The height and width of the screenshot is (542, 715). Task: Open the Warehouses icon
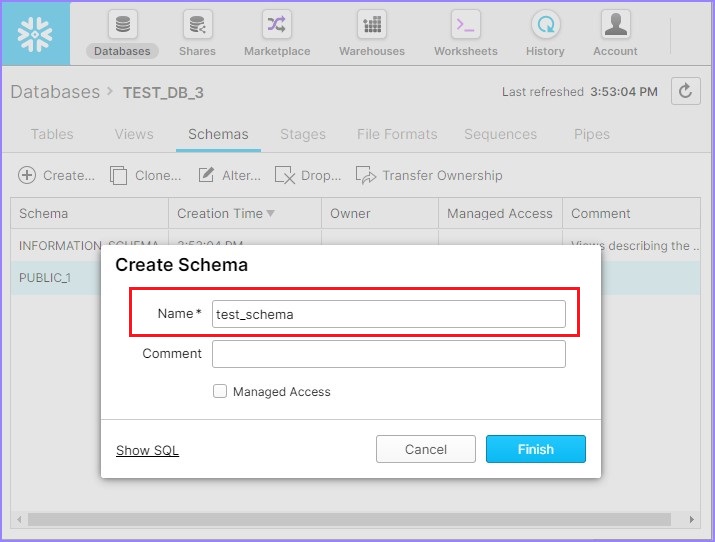tap(372, 26)
